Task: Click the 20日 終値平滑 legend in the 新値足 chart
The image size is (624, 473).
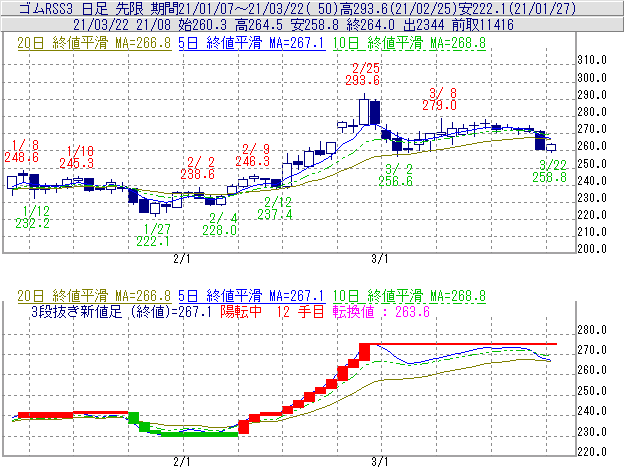Action: 94,296
